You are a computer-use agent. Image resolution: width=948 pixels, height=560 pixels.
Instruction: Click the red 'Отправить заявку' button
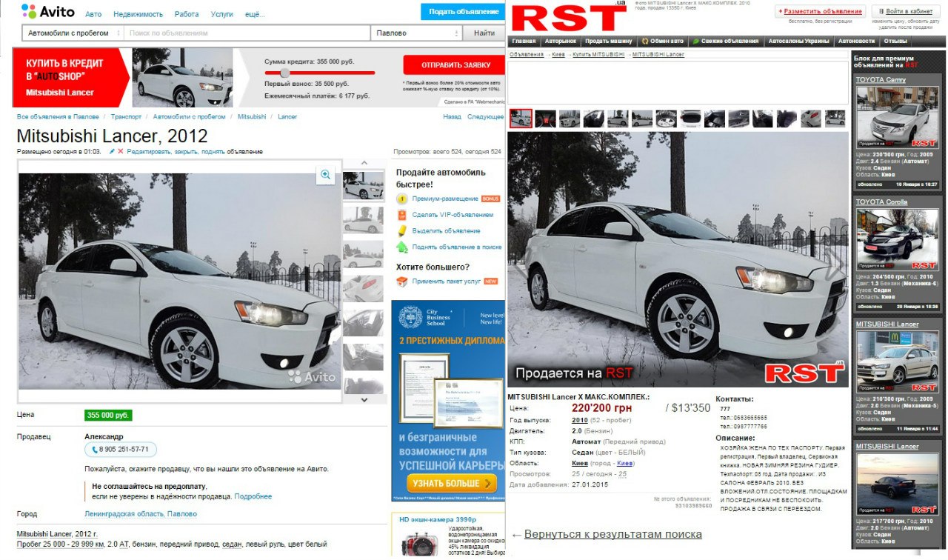coord(455,65)
